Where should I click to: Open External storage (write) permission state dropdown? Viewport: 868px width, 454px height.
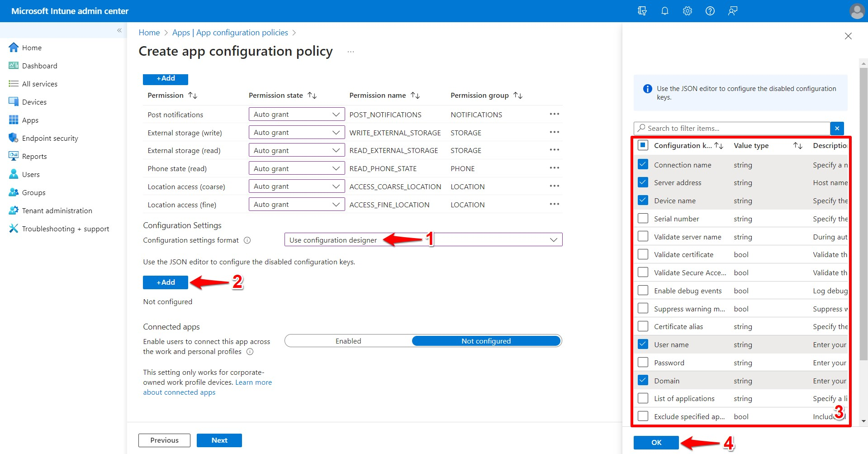coord(297,133)
